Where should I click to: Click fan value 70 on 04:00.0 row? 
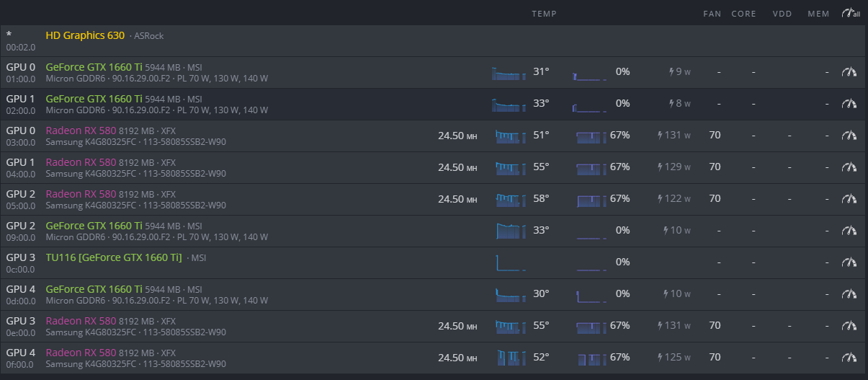click(715, 167)
